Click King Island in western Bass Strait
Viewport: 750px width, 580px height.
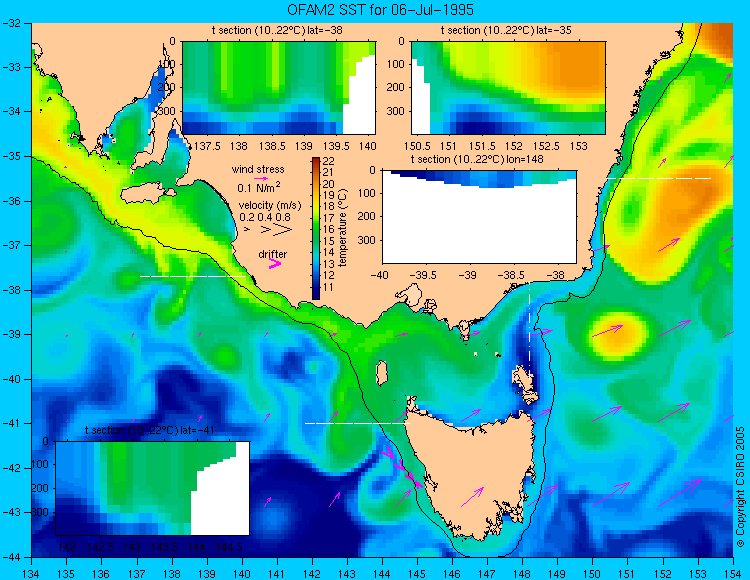[x=382, y=373]
